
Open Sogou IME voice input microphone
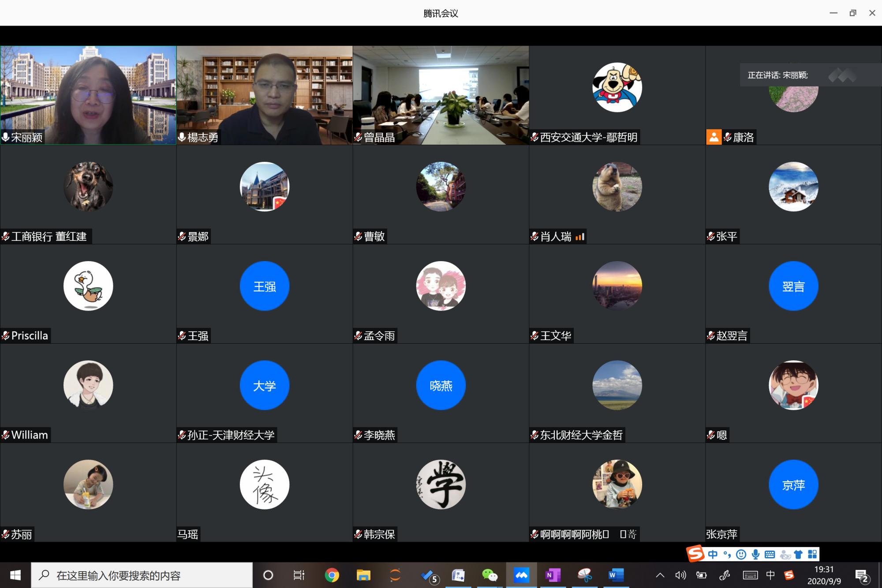[x=755, y=554]
